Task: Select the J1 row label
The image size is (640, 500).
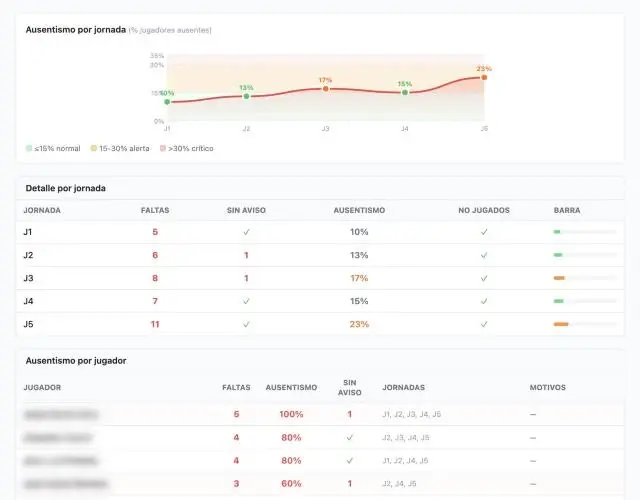Action: pos(28,232)
